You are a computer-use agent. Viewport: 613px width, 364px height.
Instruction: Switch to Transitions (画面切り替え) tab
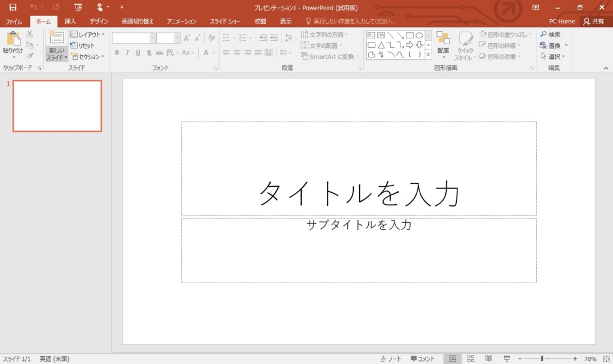click(x=138, y=22)
